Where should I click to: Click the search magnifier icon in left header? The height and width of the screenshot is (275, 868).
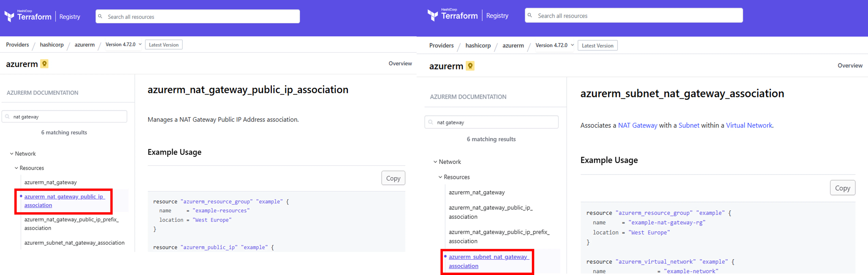coord(100,16)
